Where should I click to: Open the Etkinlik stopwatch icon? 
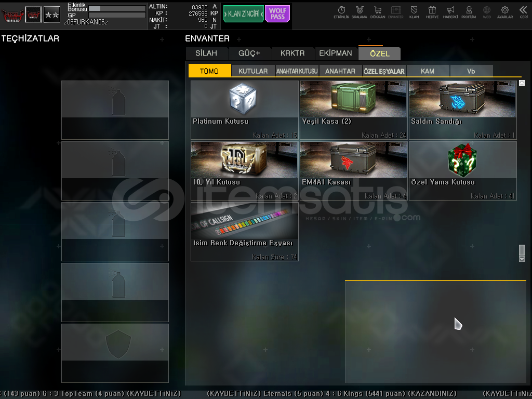(x=341, y=11)
